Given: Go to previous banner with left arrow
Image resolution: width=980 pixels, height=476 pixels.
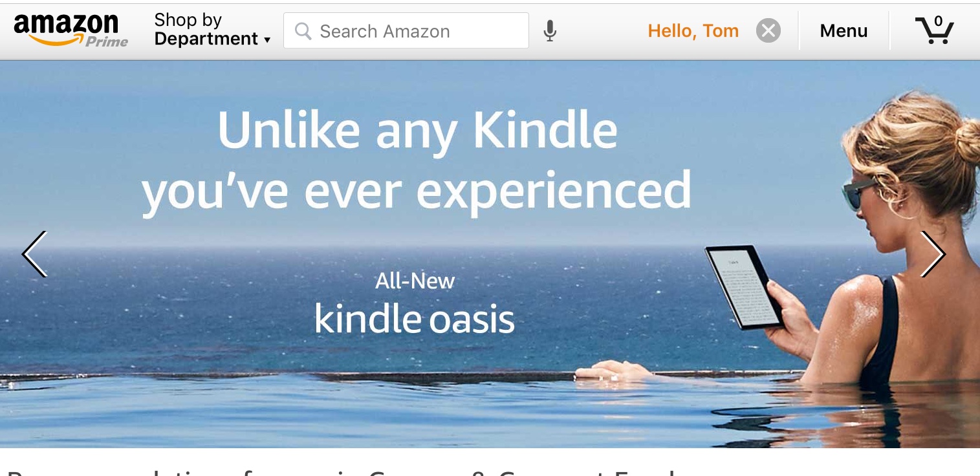Looking at the screenshot, I should click(x=35, y=254).
